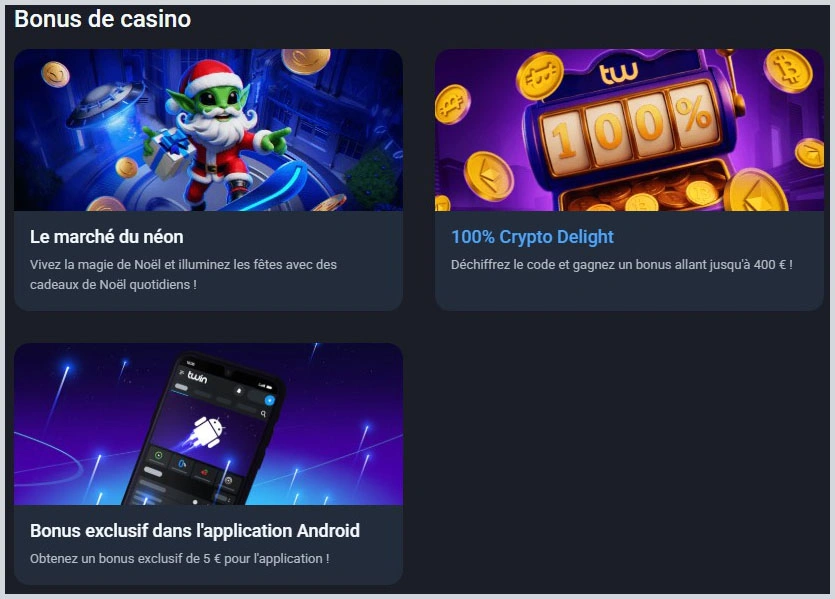835x599 pixels.
Task: Click the Le marché du néon title
Action: (107, 237)
